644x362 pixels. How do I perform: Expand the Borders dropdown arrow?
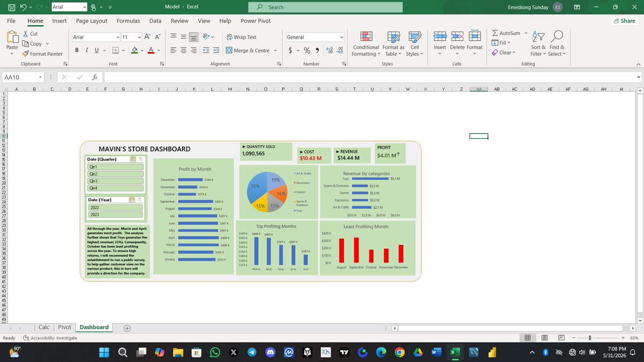pos(124,51)
